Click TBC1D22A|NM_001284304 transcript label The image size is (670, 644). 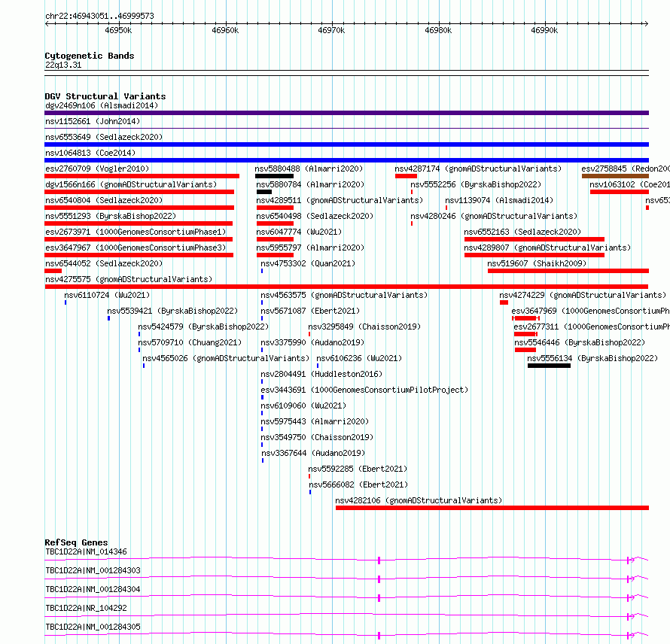pos(93,589)
